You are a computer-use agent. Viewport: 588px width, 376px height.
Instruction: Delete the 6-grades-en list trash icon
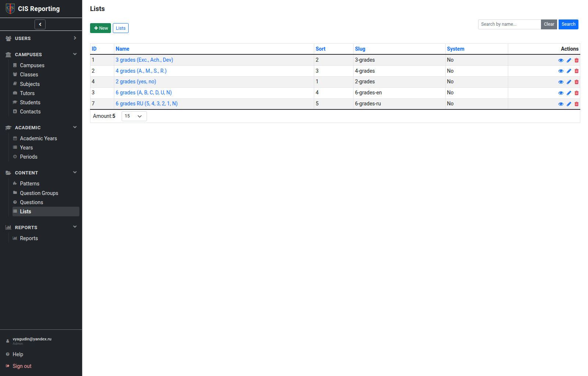tap(577, 93)
